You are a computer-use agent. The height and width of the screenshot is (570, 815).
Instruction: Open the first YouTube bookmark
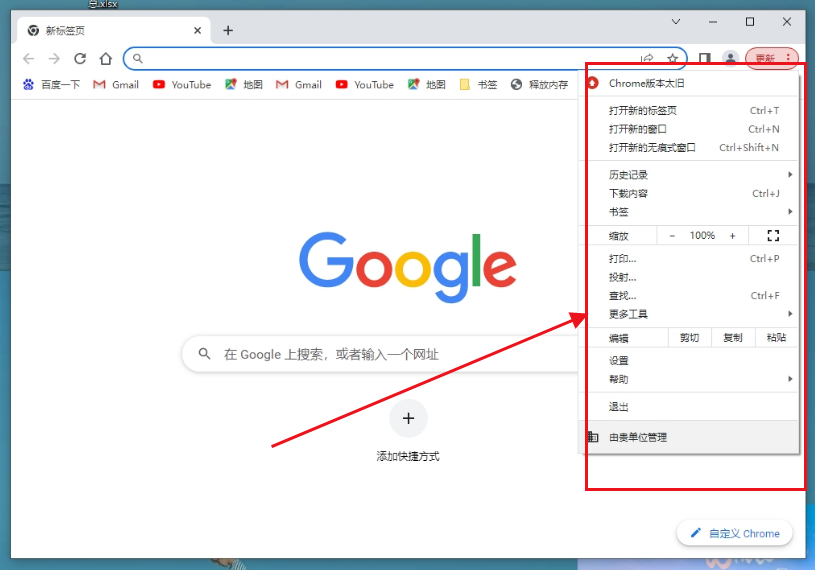point(182,84)
